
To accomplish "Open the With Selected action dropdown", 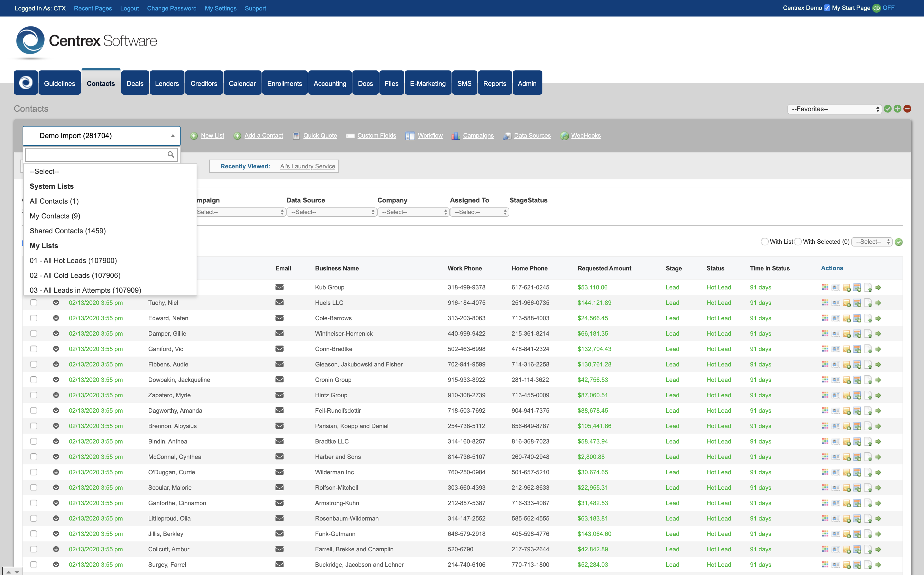I will tap(872, 242).
